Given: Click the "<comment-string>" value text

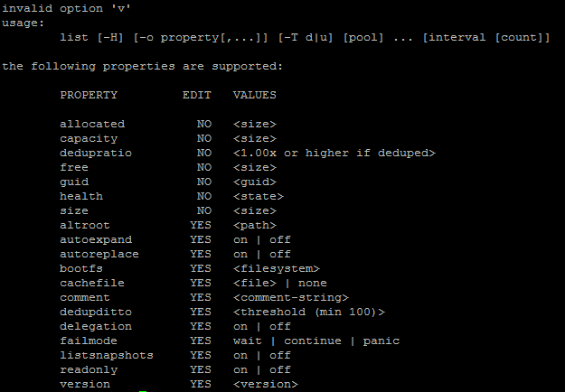Looking at the screenshot, I should click(291, 297).
